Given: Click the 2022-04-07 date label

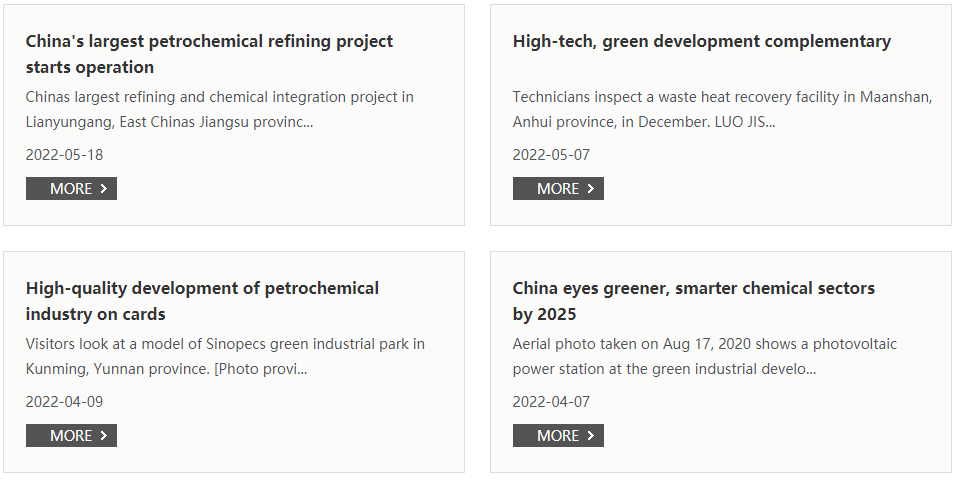Looking at the screenshot, I should 551,402.
